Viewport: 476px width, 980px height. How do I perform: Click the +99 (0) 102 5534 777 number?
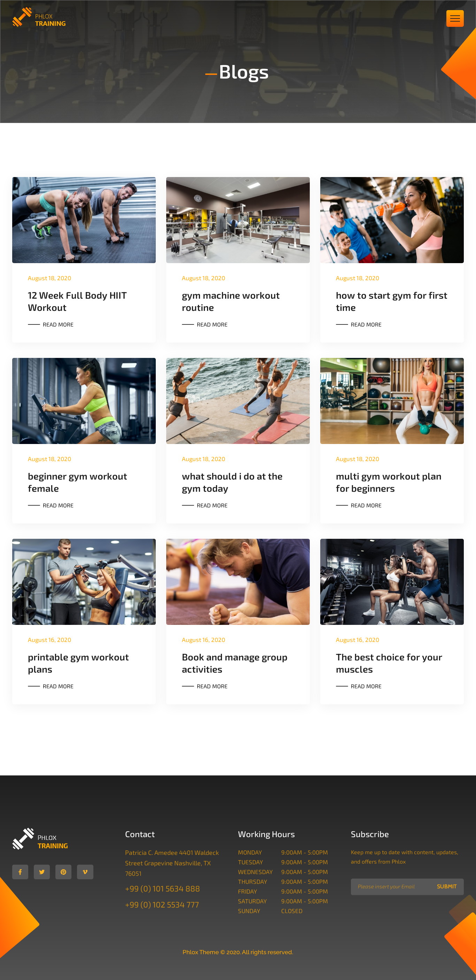coord(162,905)
